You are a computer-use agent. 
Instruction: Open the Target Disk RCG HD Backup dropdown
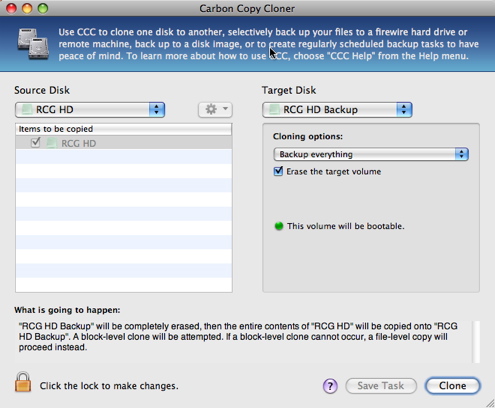(337, 110)
